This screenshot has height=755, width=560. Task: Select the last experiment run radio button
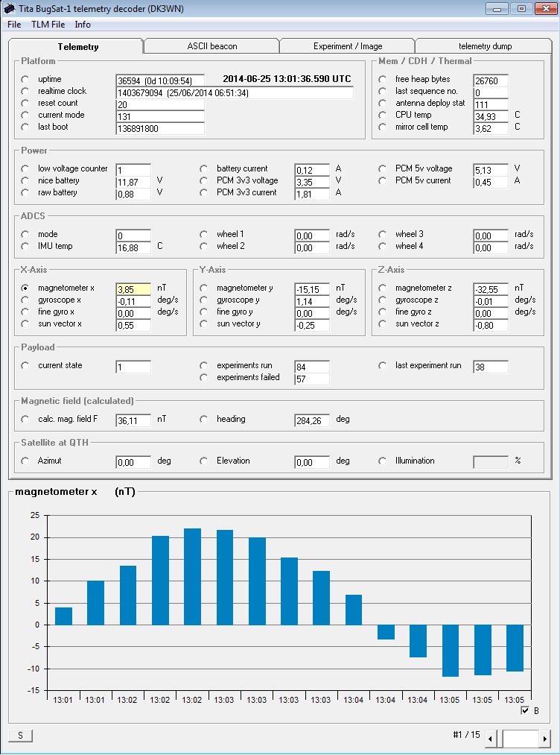[383, 366]
